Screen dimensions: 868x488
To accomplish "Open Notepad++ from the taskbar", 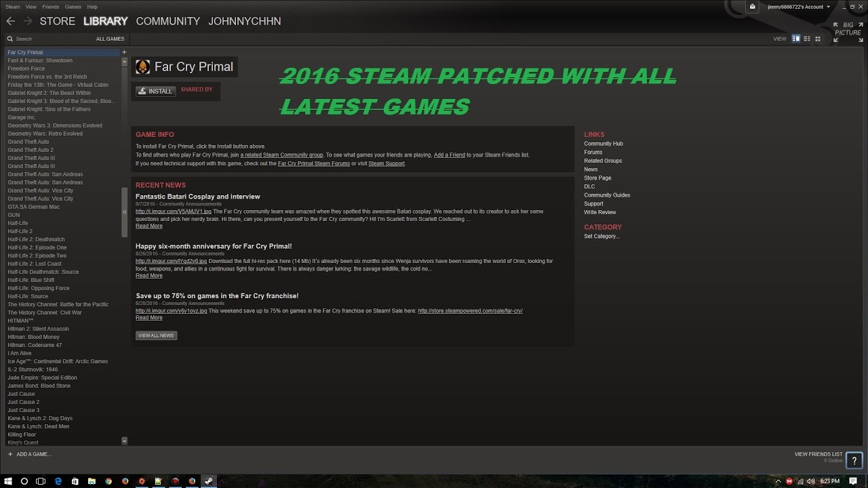I will 158,481.
